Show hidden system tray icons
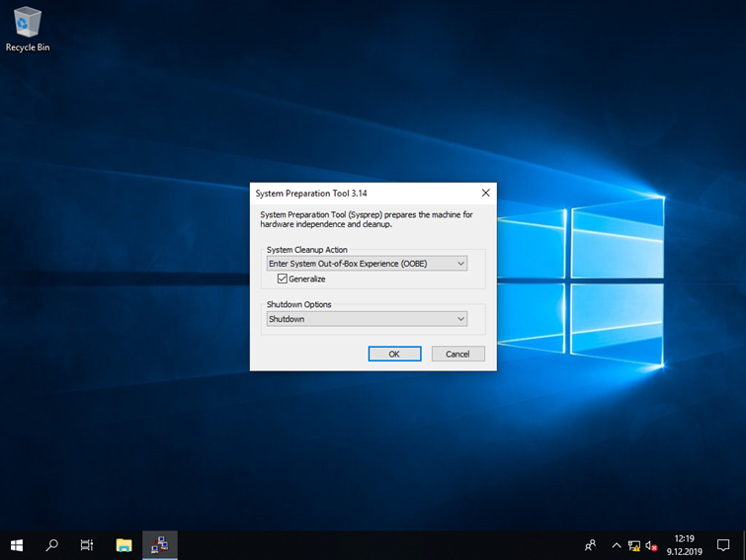Image resolution: width=746 pixels, height=560 pixels. 617,545
